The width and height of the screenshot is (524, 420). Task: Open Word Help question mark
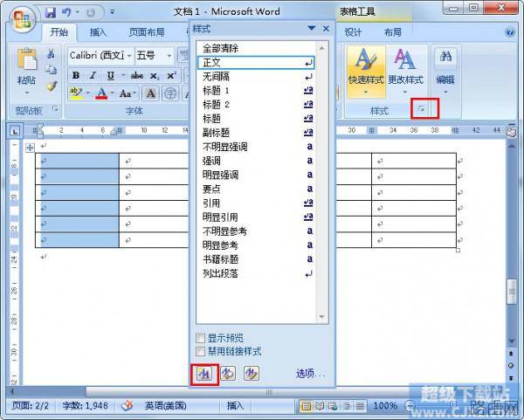[510, 32]
